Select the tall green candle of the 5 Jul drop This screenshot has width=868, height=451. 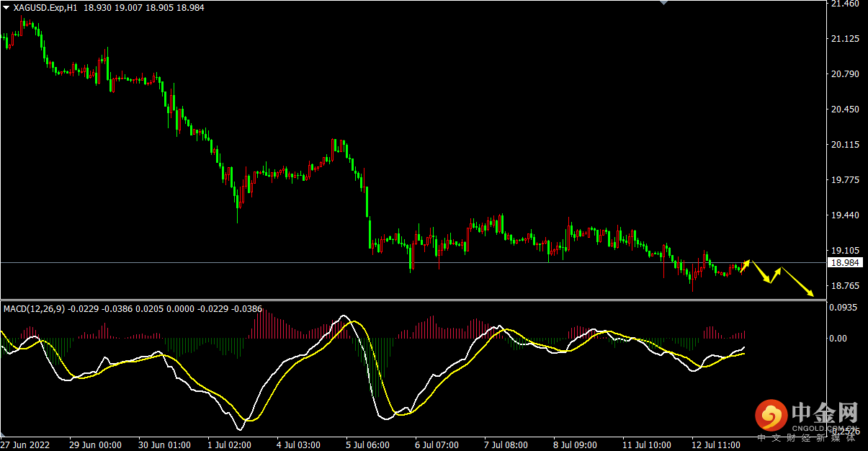[x=367, y=202]
